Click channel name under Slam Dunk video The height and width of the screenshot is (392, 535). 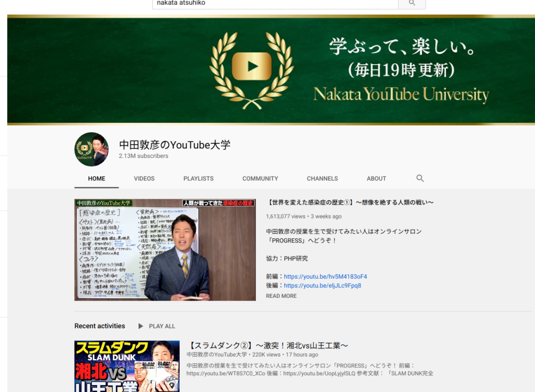pos(217,355)
